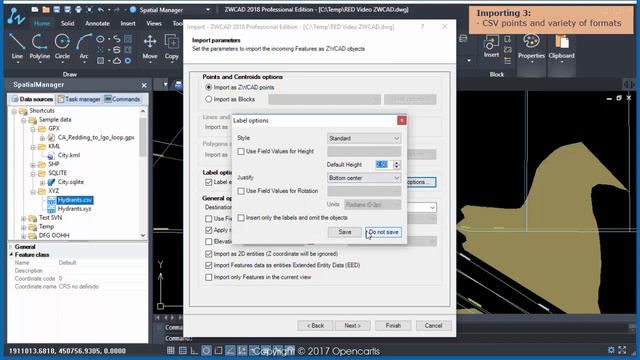This screenshot has width=640, height=360.
Task: Select the Ellipse tool in Draw panel
Action: [x=100, y=39]
